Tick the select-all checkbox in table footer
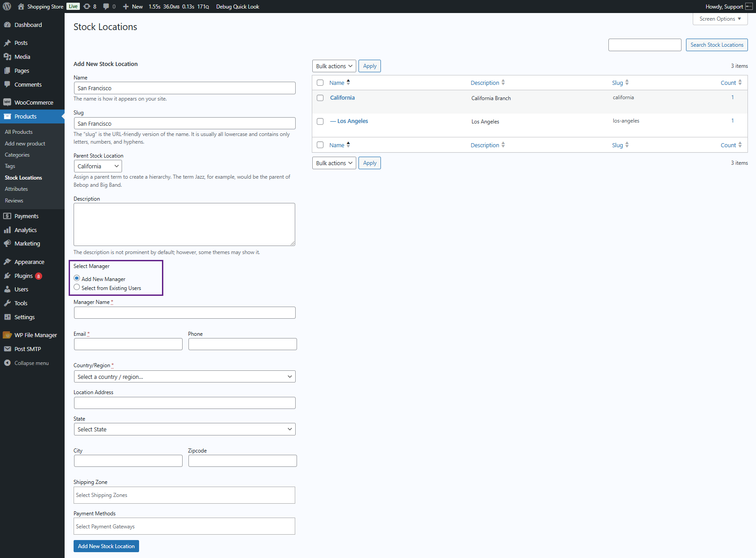Image resolution: width=756 pixels, height=558 pixels. coord(320,145)
